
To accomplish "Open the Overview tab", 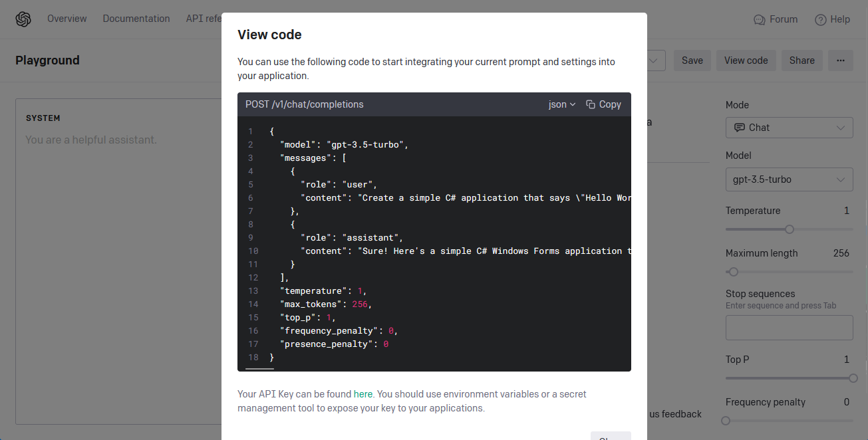I will pos(67,19).
